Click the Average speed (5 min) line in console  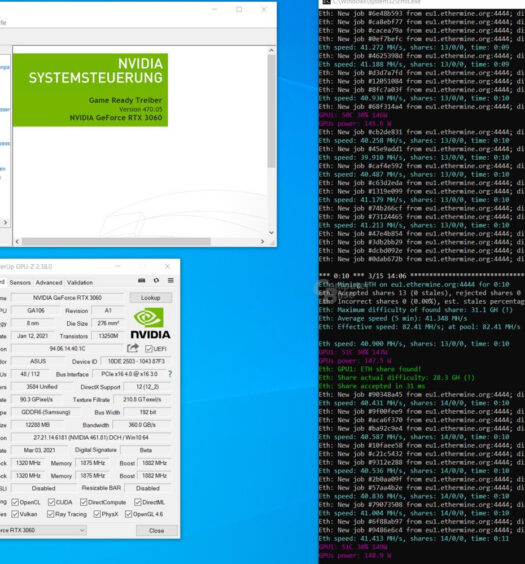pos(393,318)
